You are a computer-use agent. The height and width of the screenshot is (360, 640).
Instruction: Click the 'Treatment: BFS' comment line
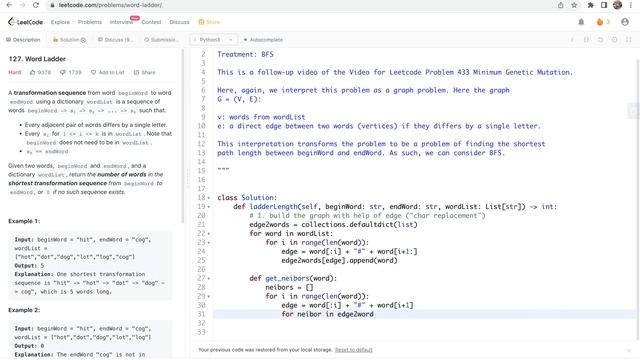point(245,54)
